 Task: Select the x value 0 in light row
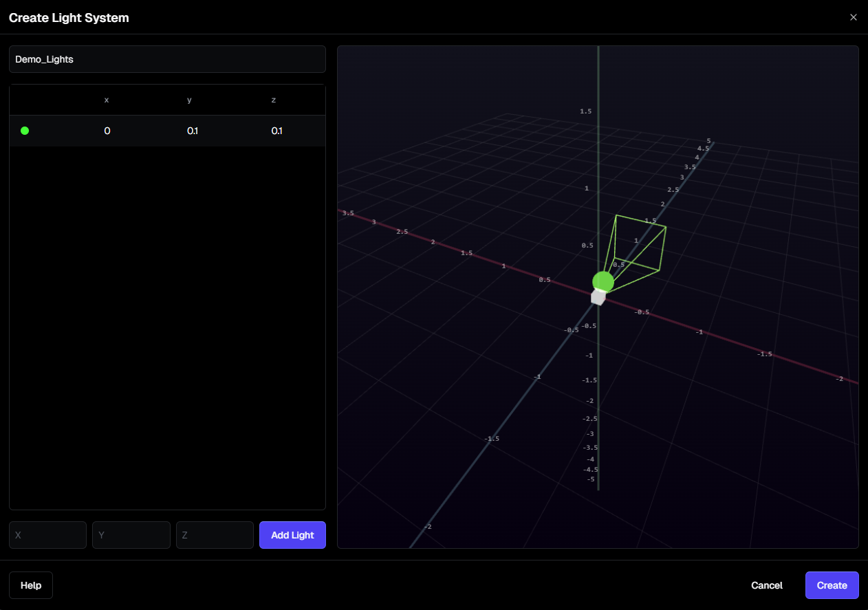click(x=107, y=131)
